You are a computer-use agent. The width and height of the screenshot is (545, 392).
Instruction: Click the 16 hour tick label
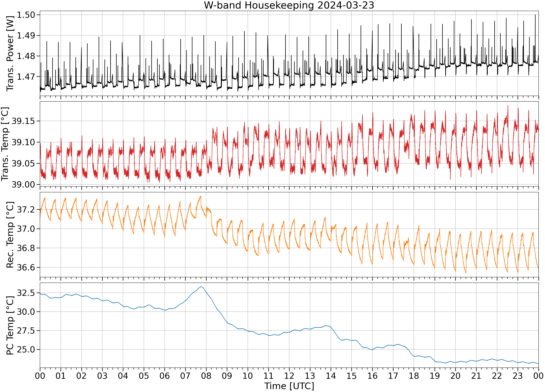point(372,376)
